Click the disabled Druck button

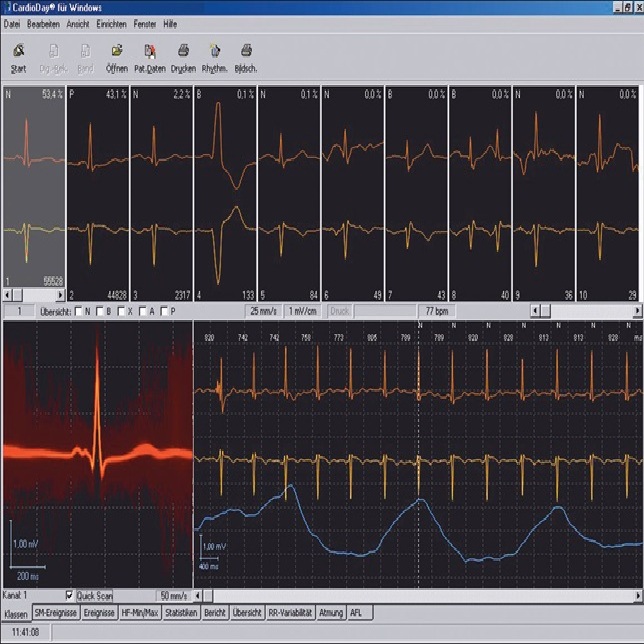pyautogui.click(x=340, y=311)
